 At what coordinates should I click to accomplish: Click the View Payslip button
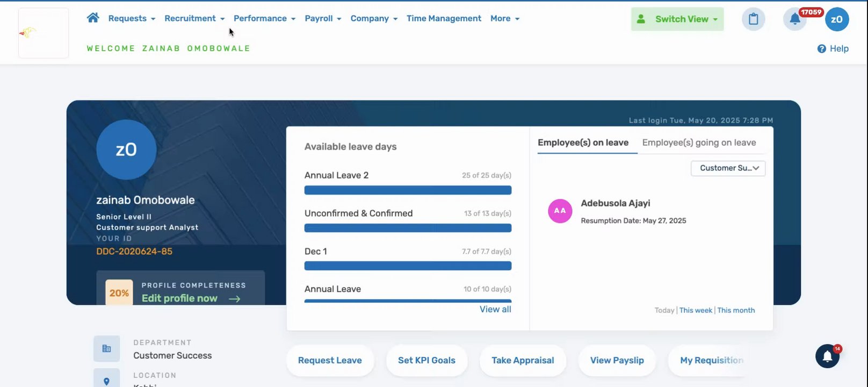point(617,361)
